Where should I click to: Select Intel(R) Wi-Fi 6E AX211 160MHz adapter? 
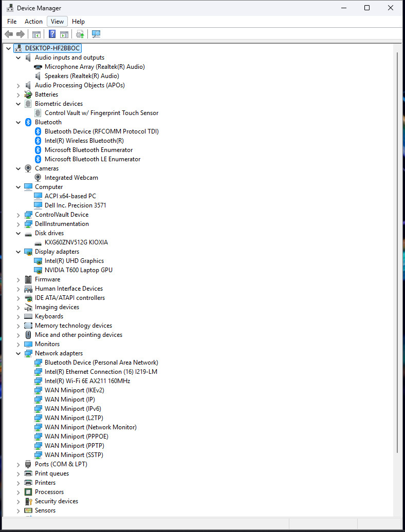(87, 381)
